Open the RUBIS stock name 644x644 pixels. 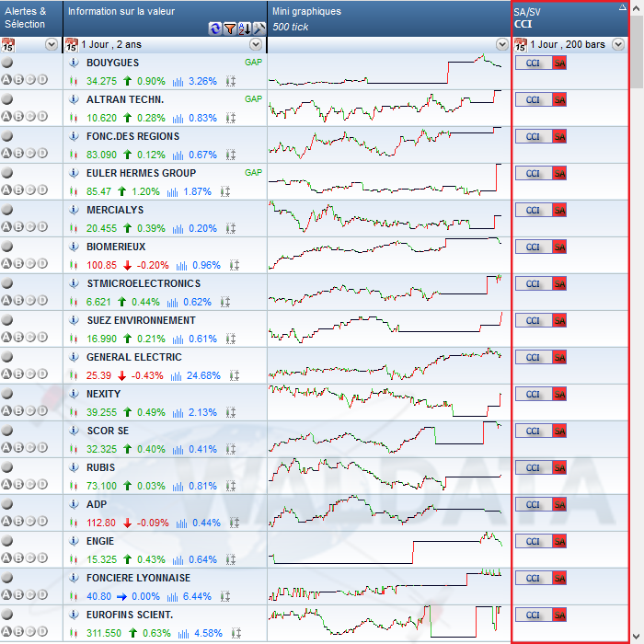(100, 467)
